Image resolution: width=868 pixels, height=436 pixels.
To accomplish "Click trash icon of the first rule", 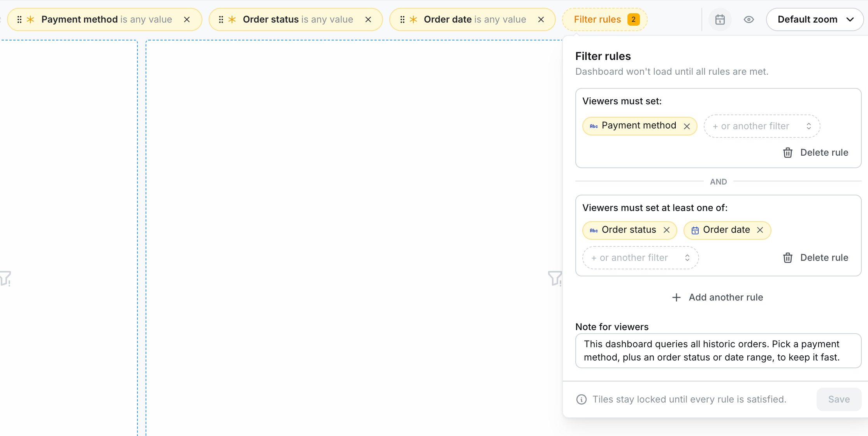I will coord(788,153).
